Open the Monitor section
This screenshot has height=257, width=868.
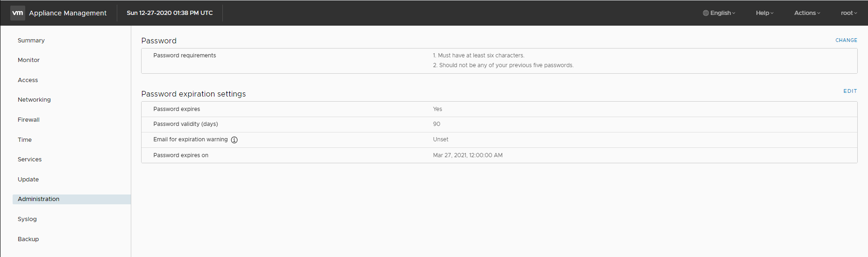coord(28,60)
